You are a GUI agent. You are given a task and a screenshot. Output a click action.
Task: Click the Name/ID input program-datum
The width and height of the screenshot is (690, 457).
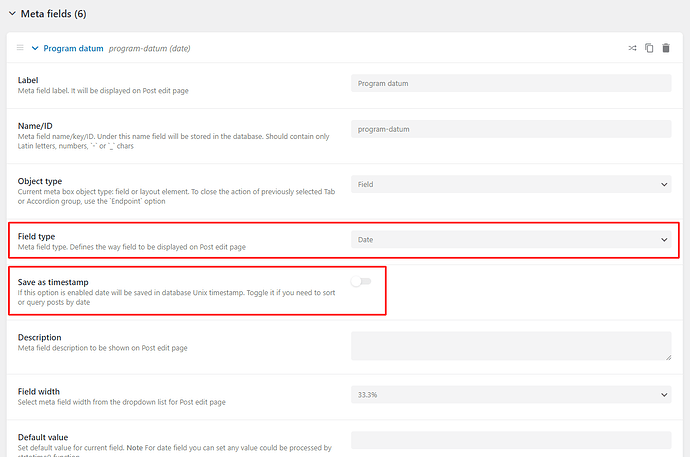(511, 129)
